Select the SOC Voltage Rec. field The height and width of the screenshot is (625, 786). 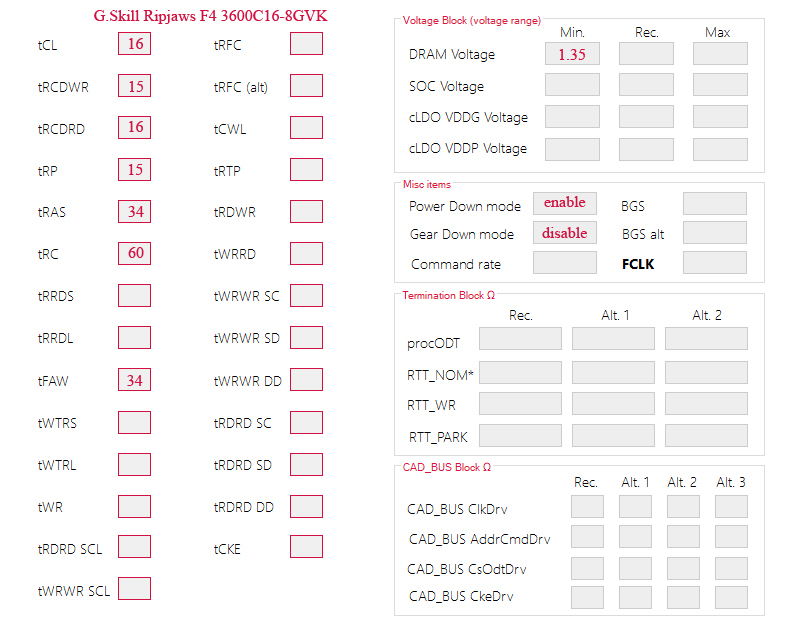click(x=646, y=85)
